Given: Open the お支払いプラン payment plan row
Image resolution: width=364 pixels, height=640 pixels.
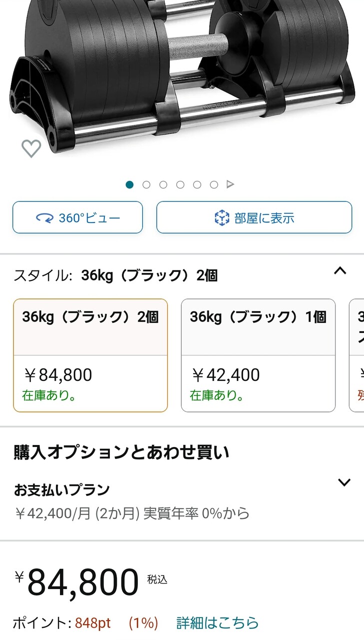Looking at the screenshot, I should coord(182,501).
